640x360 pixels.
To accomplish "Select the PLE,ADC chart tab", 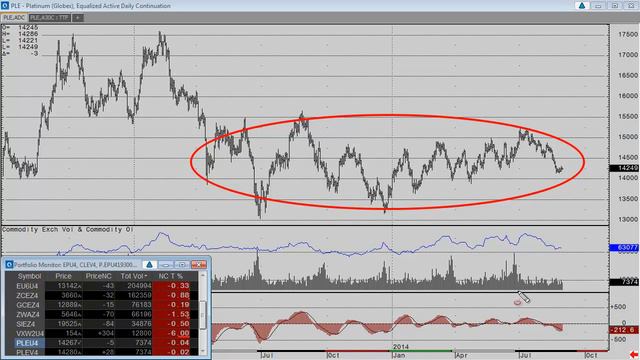I will (x=14, y=18).
